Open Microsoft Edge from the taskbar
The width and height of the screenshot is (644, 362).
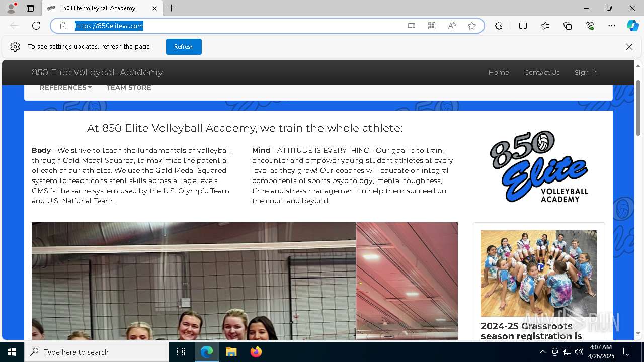pos(207,352)
